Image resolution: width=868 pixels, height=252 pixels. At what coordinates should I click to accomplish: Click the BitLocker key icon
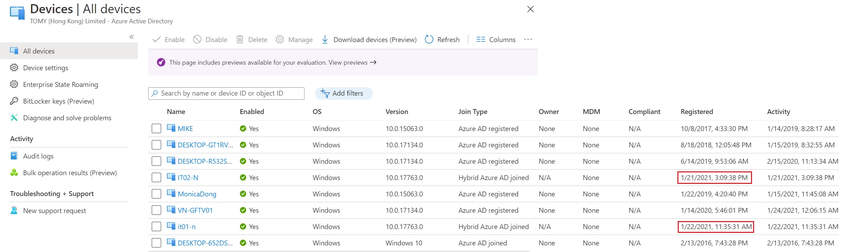[x=14, y=101]
